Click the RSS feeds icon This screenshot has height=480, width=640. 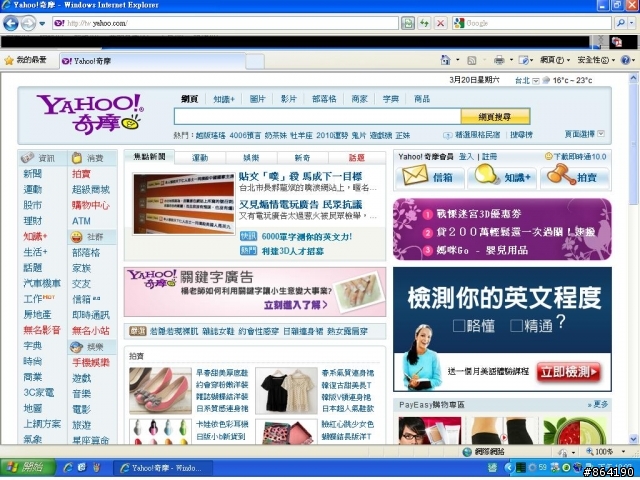(472, 60)
